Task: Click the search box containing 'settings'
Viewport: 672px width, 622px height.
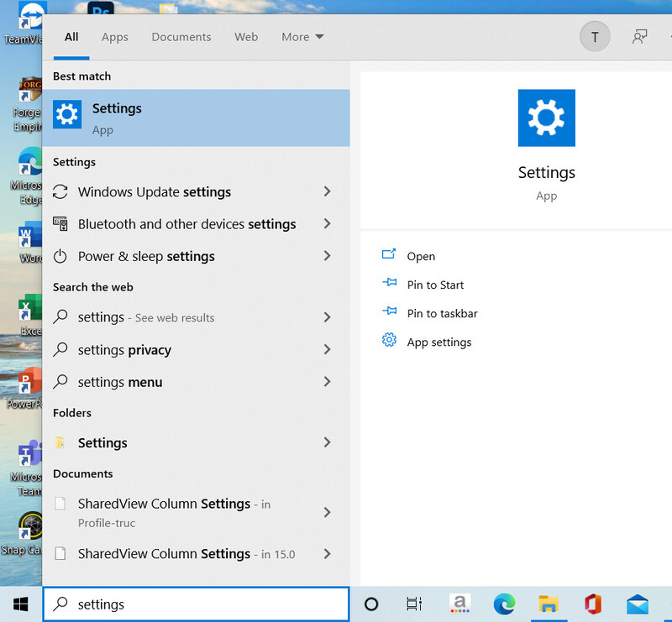Action: point(196,604)
